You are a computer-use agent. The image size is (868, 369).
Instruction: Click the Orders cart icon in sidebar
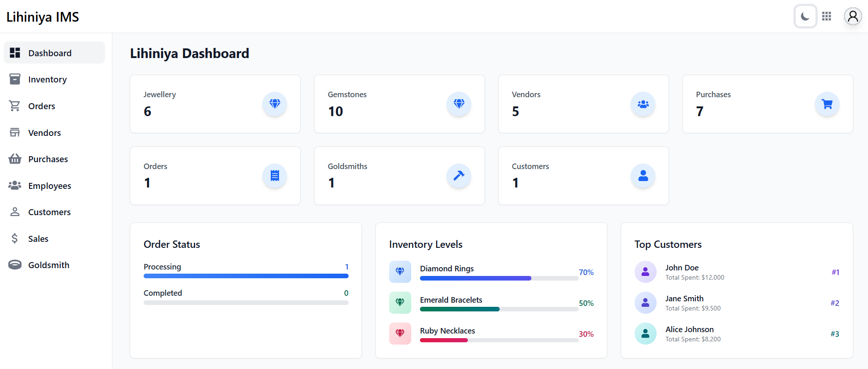pos(15,106)
